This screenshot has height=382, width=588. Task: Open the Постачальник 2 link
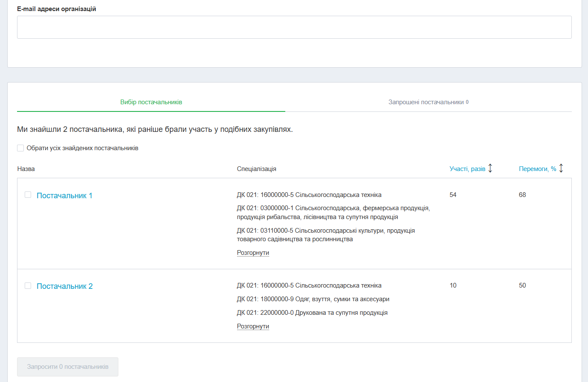(65, 286)
